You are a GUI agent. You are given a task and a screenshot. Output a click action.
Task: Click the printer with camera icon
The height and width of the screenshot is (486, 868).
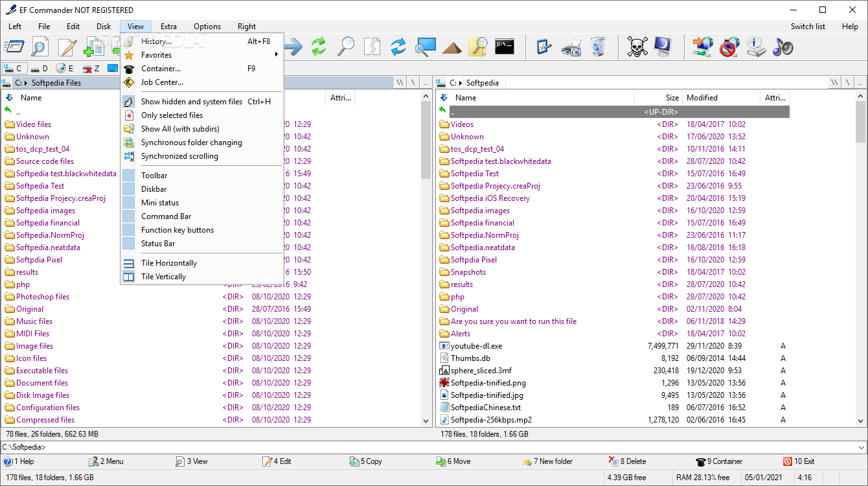click(x=571, y=47)
